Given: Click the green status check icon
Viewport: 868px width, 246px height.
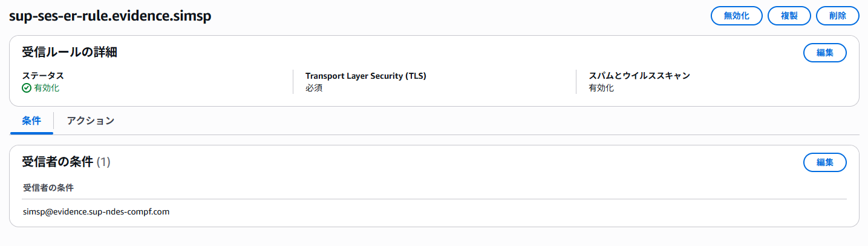Looking at the screenshot, I should tap(27, 88).
